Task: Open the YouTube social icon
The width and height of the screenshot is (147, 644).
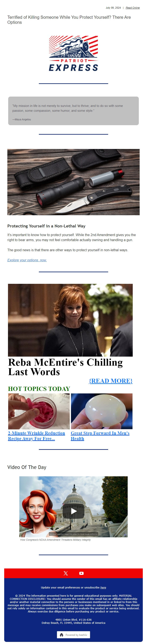Action: coord(81,573)
